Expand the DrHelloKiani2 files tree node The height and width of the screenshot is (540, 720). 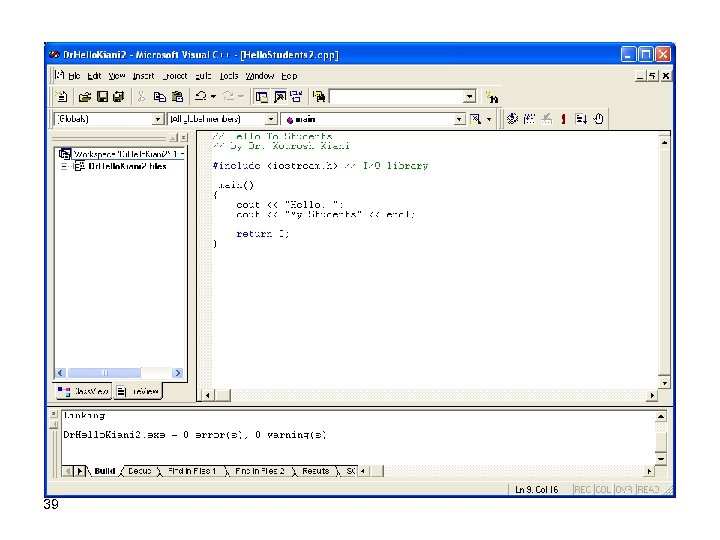(x=64, y=166)
